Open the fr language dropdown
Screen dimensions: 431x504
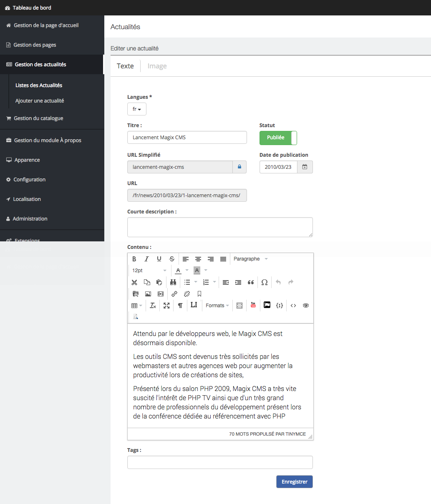[x=137, y=109]
